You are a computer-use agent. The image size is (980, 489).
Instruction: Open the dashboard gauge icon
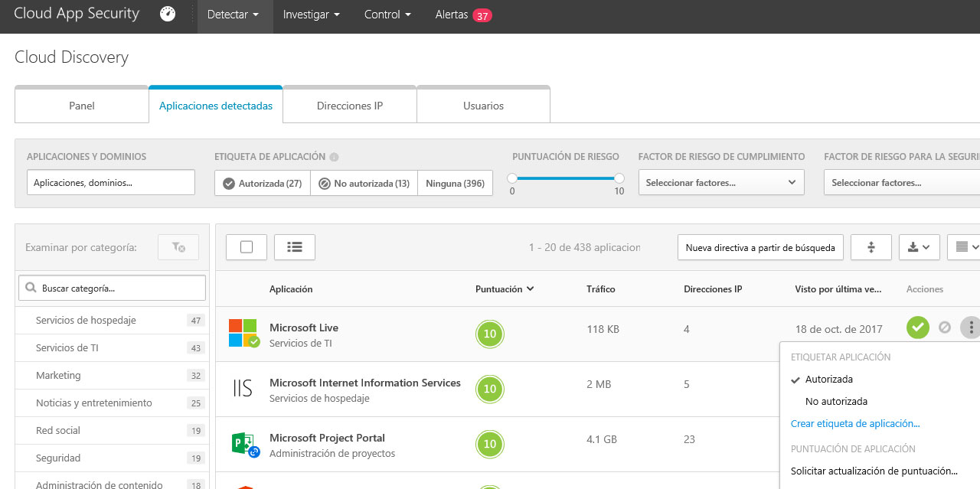point(168,15)
